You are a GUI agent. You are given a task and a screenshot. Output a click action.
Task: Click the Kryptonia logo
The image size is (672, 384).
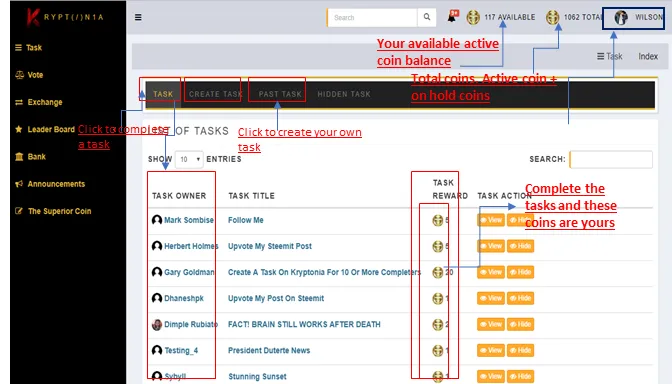click(65, 17)
